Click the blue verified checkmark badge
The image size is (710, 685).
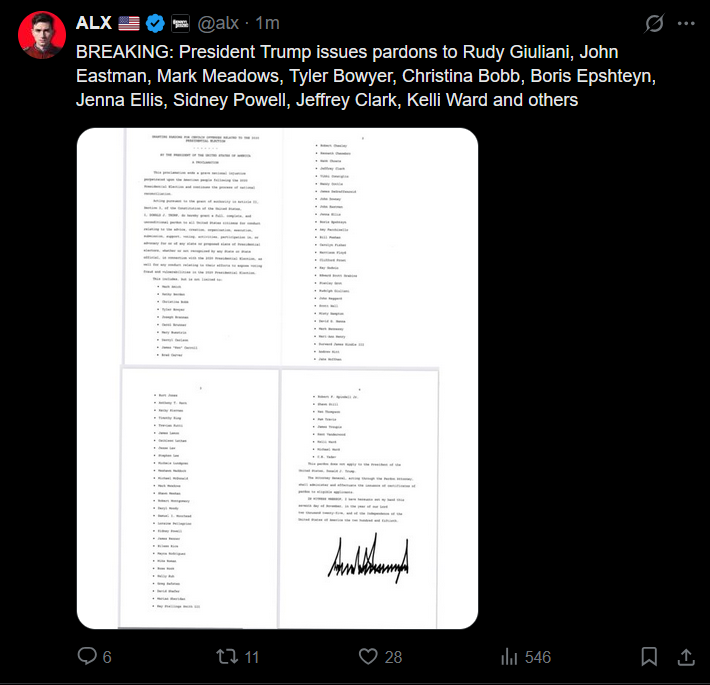pos(156,23)
